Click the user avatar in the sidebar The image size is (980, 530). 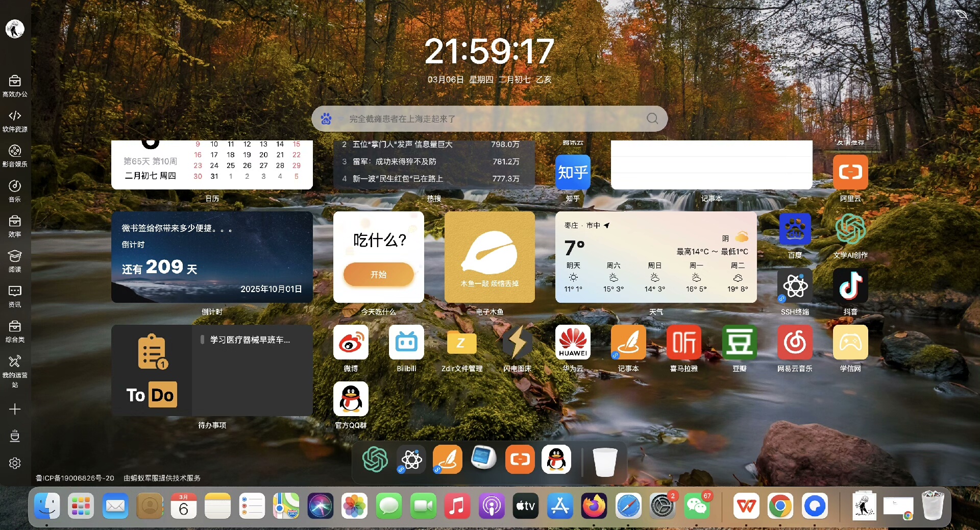(x=15, y=29)
